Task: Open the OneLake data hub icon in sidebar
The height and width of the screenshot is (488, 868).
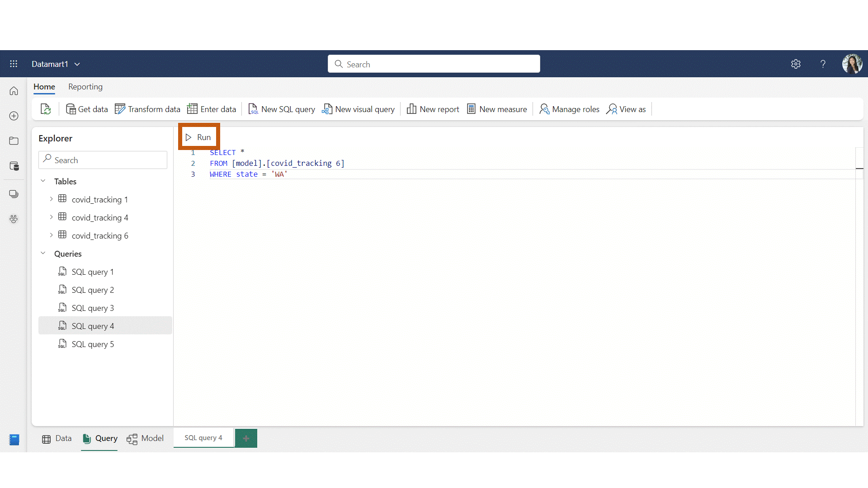Action: tap(14, 166)
